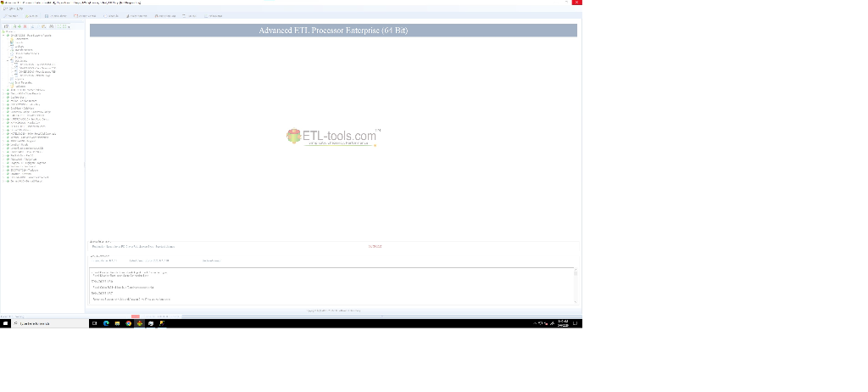
Task: Click the binoculars search icon in tree toolbar
Action: 52,26
